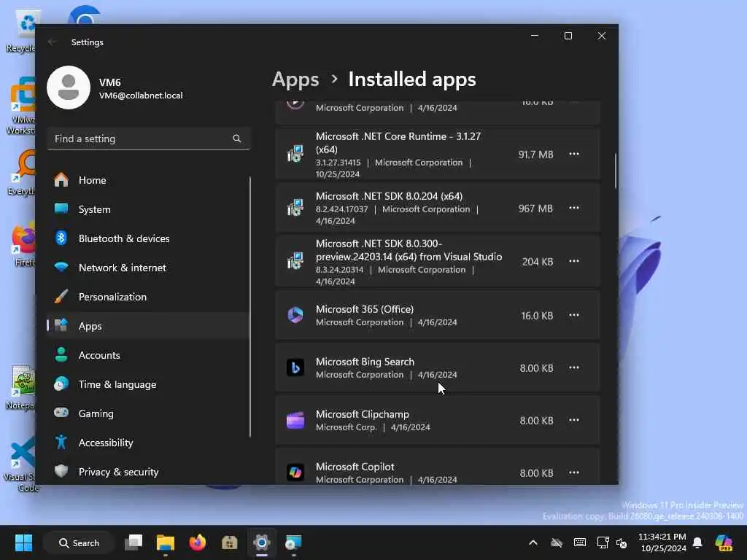
Task: Open Home settings in sidebar
Action: click(147, 180)
